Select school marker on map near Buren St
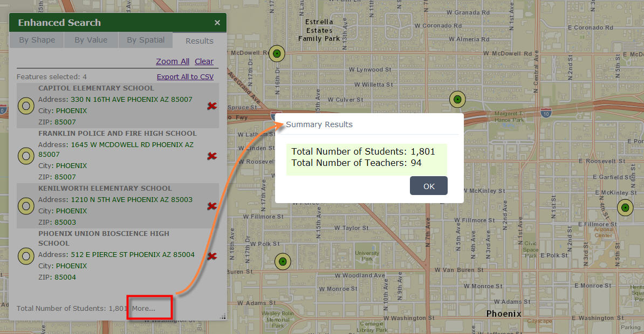This screenshot has height=334, width=644. [x=283, y=261]
